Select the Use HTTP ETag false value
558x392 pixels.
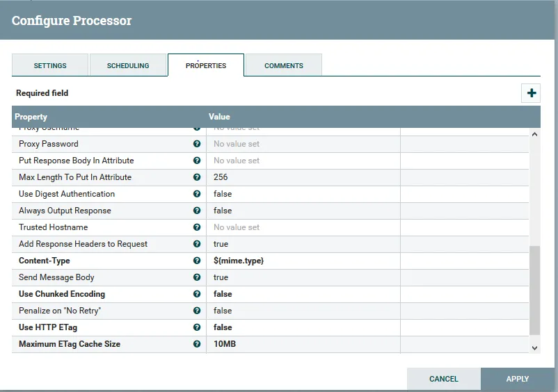[x=303, y=327]
